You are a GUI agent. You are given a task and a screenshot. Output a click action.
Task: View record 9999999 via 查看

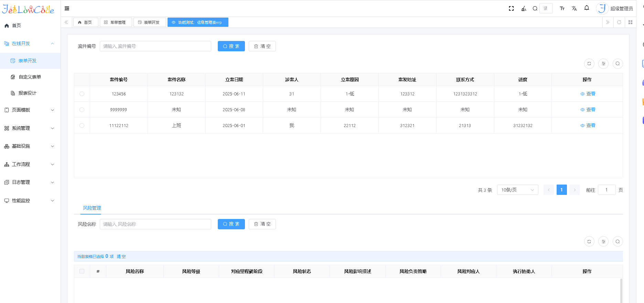point(588,109)
